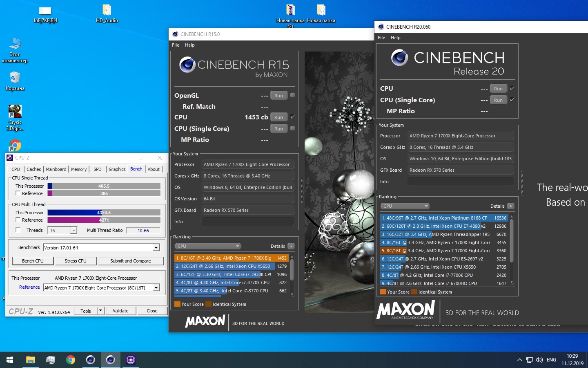Run the OpenGL test in Cinebench R15
Viewport: 588px width, 368px height.
[278, 95]
